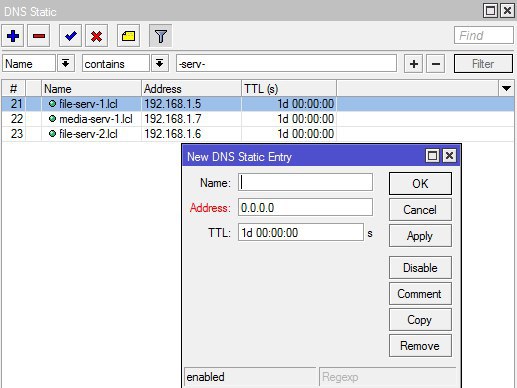Click the Apply button

pos(420,236)
